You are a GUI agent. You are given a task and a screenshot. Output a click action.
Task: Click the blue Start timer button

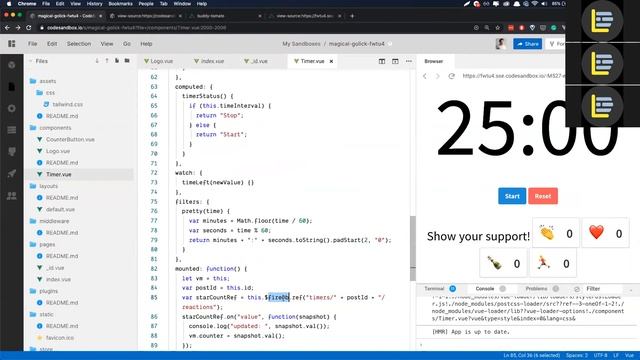pyautogui.click(x=512, y=196)
